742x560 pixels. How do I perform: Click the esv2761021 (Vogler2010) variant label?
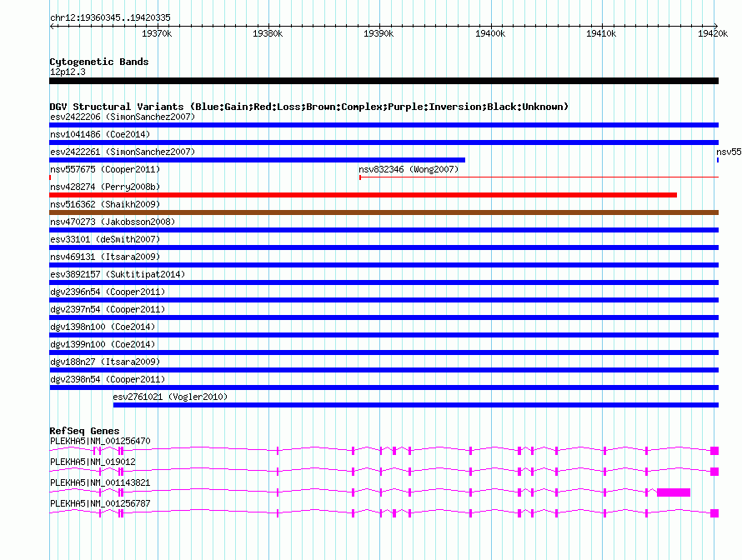(170, 397)
